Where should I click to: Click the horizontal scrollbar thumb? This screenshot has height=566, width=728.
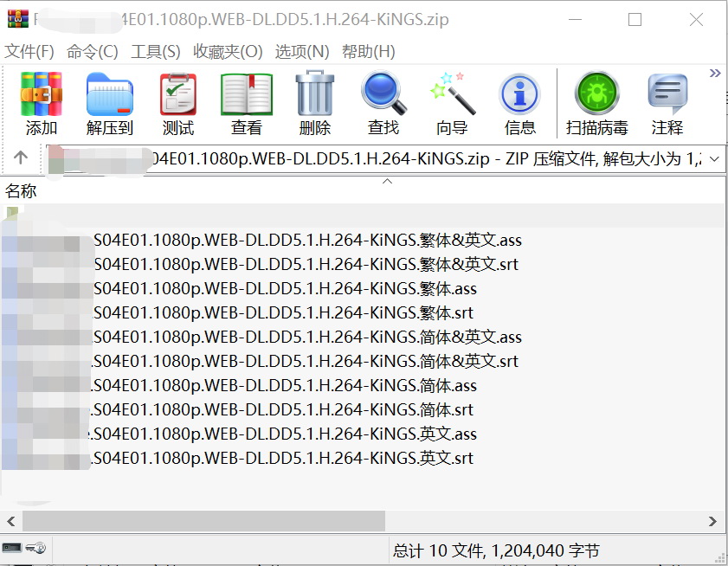[x=203, y=521]
